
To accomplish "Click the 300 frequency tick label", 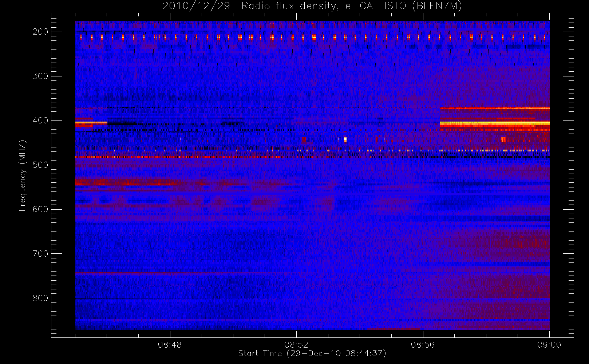I will click(x=40, y=76).
